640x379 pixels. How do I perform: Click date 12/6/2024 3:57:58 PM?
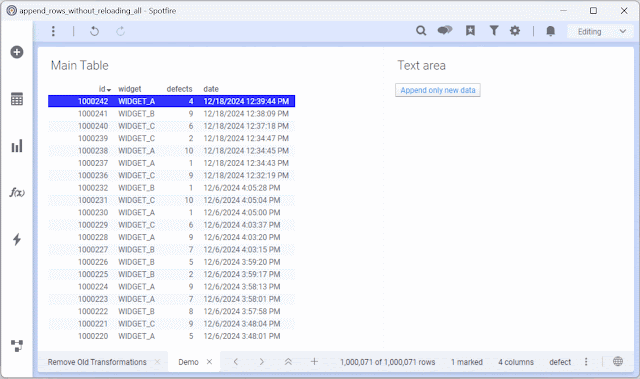tap(242, 311)
